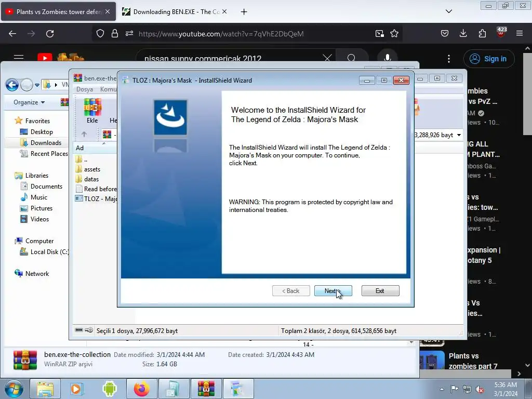Switch to Plants vs Zombies browser tab
Image resolution: width=532 pixels, height=399 pixels.
pos(58,11)
